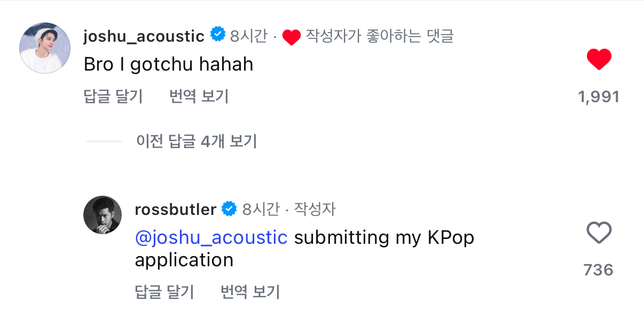Click small red heart beside 작성자가 좋아하는 댓글
Image resolution: width=644 pixels, height=316 pixels.
click(x=292, y=37)
